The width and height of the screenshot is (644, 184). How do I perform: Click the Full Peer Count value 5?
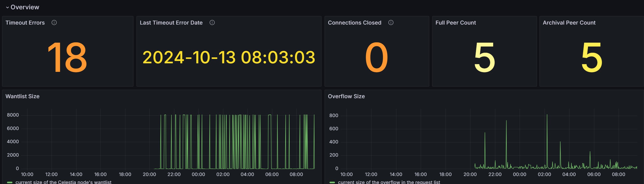(484, 57)
